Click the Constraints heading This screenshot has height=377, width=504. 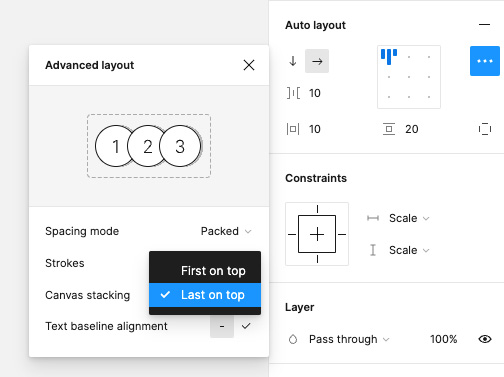tap(316, 178)
